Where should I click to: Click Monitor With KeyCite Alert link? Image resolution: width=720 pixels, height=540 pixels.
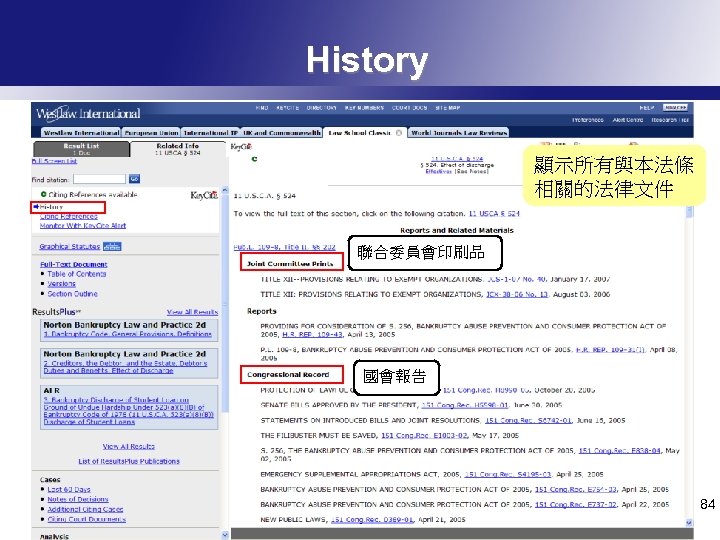pyautogui.click(x=83, y=225)
